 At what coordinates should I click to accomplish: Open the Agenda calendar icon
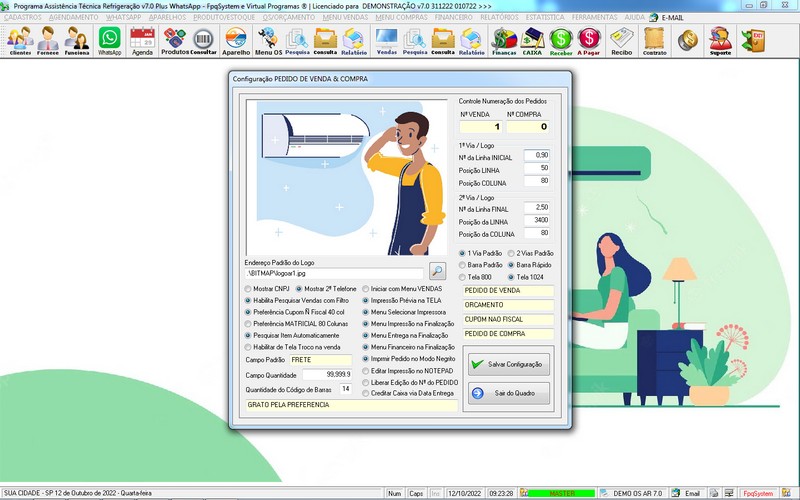(142, 41)
